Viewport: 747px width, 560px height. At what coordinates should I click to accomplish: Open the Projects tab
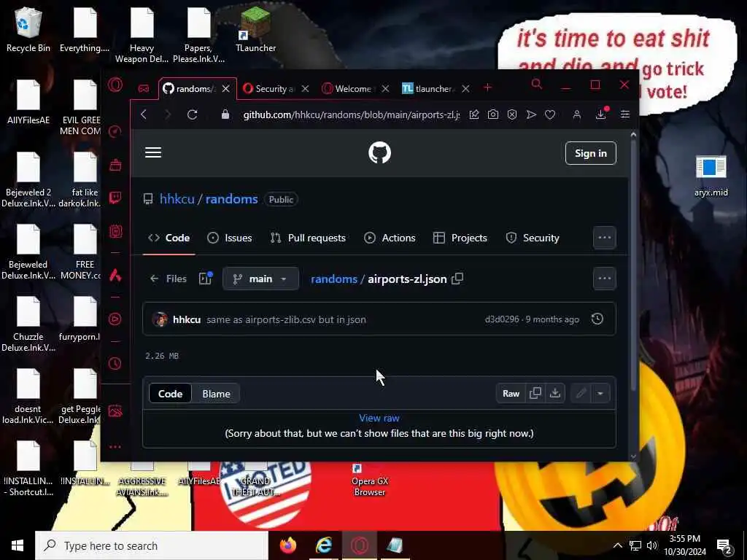(460, 238)
